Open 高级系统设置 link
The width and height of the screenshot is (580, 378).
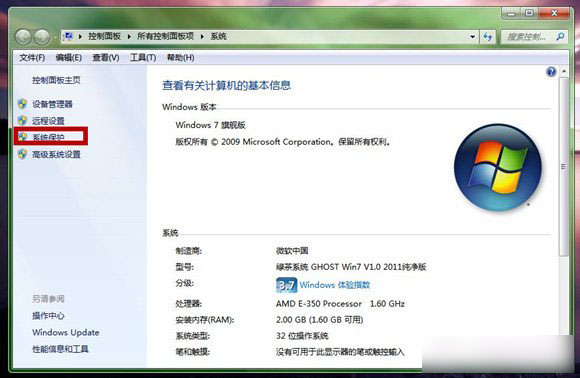56,155
